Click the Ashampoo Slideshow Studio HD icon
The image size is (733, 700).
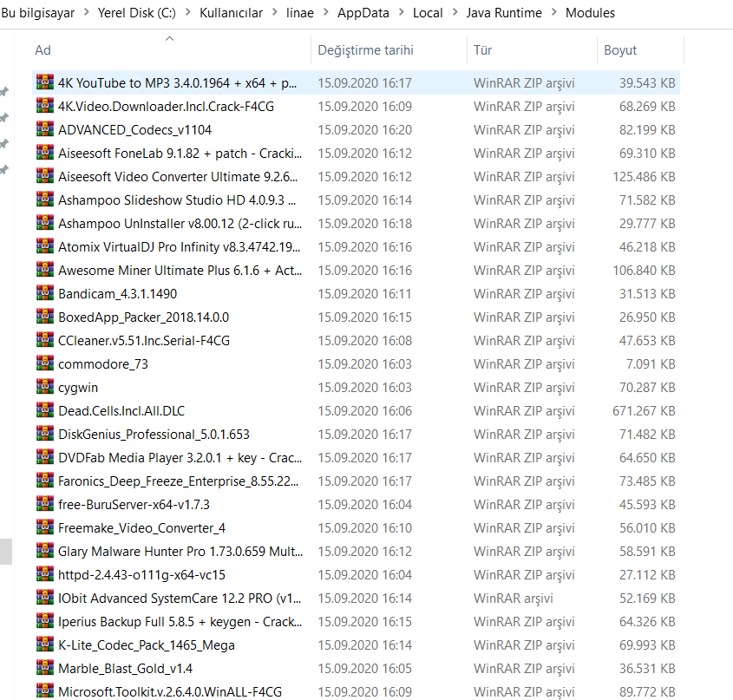[x=45, y=200]
